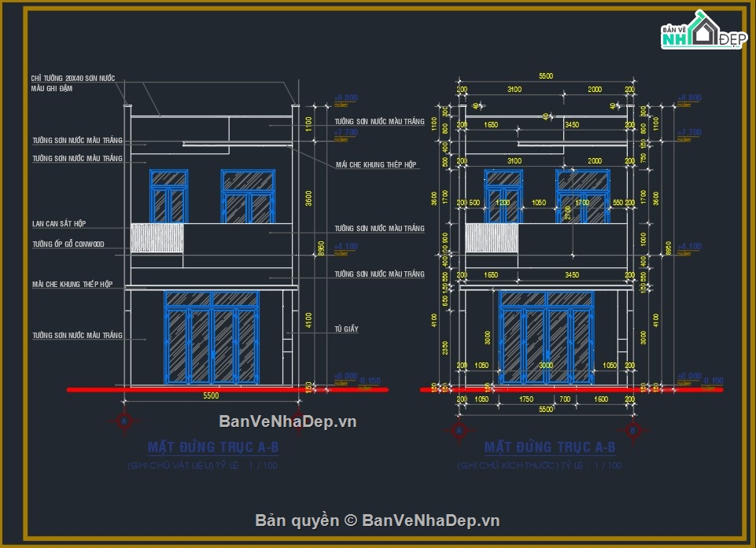Click the 'MẶT ĐỨNG TRỤC A-B' title on the right
This screenshot has width=756, height=548.
550,447
